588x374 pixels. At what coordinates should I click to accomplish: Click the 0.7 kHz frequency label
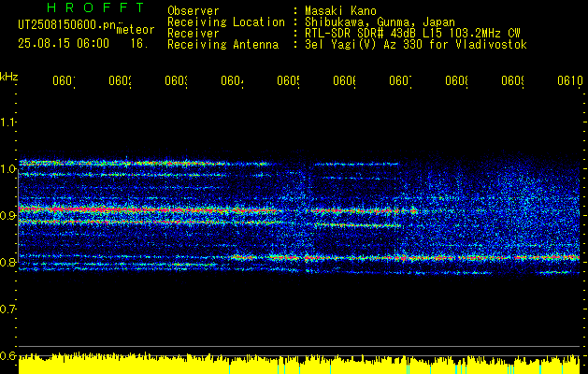tap(7, 309)
